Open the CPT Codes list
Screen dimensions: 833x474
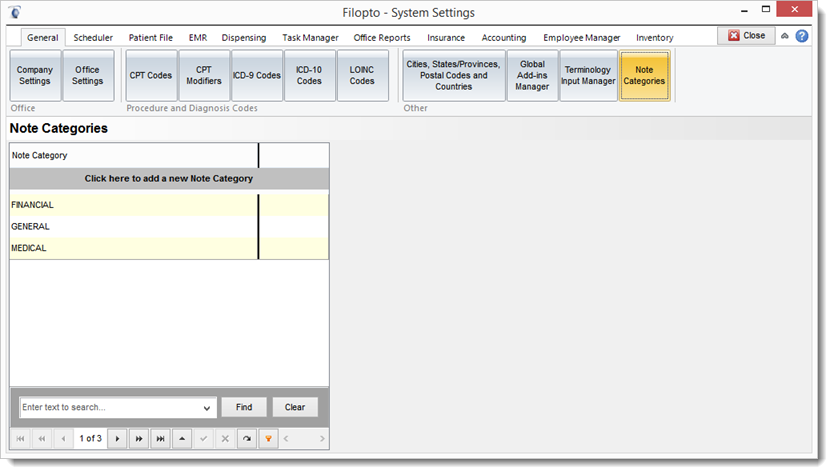click(x=151, y=75)
